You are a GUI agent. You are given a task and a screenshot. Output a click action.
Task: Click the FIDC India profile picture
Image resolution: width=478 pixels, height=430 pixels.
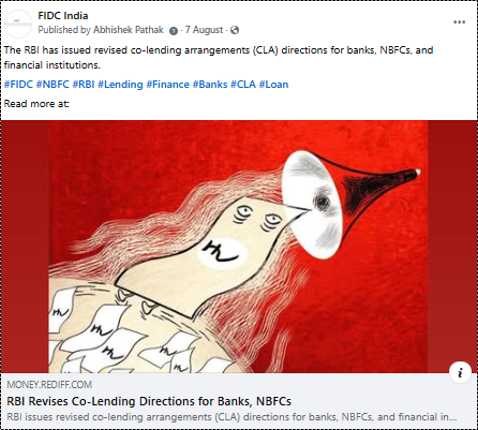[x=18, y=24]
